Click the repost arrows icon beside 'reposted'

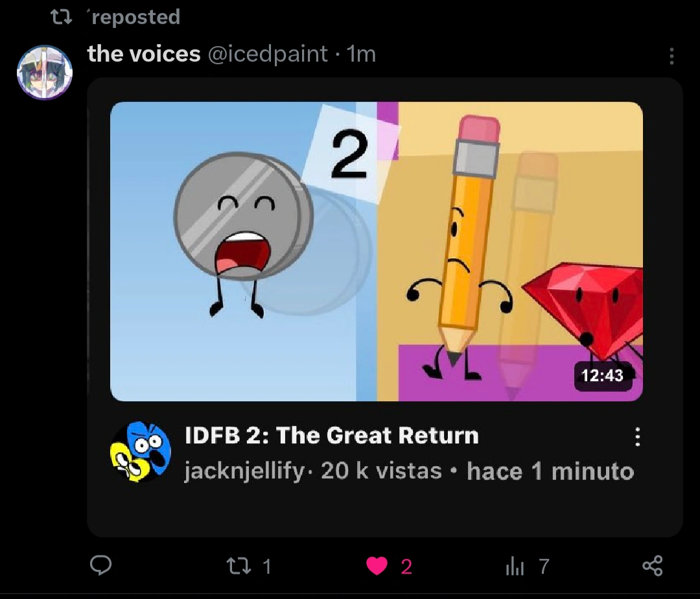pyautogui.click(x=62, y=16)
